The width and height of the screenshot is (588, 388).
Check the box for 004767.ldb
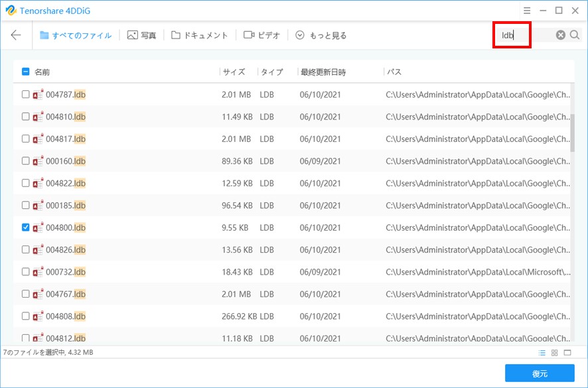tap(25, 293)
